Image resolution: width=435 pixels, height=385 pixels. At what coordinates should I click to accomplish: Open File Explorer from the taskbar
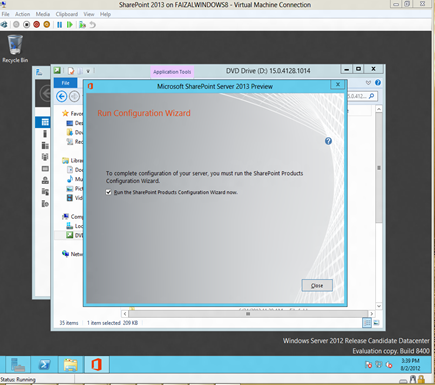[70, 364]
